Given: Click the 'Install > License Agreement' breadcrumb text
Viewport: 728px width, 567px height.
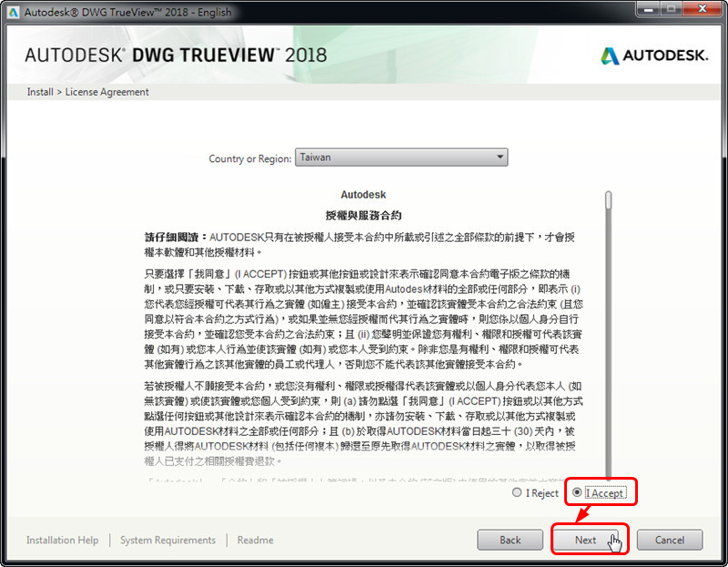Looking at the screenshot, I should [x=87, y=92].
